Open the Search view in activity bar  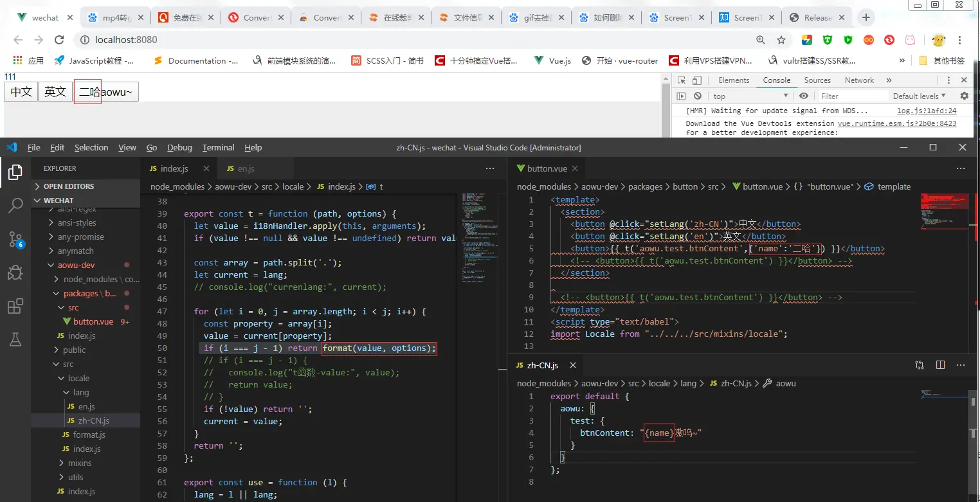pyautogui.click(x=15, y=206)
